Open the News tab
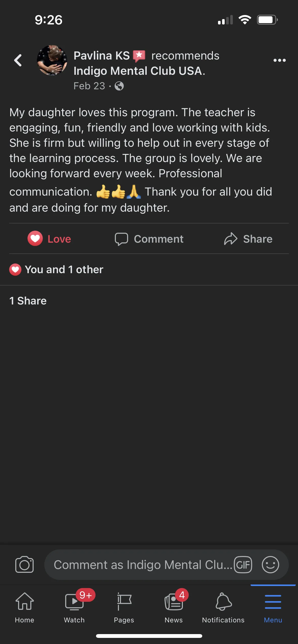Viewport: 298px width, 644px height. [174, 608]
